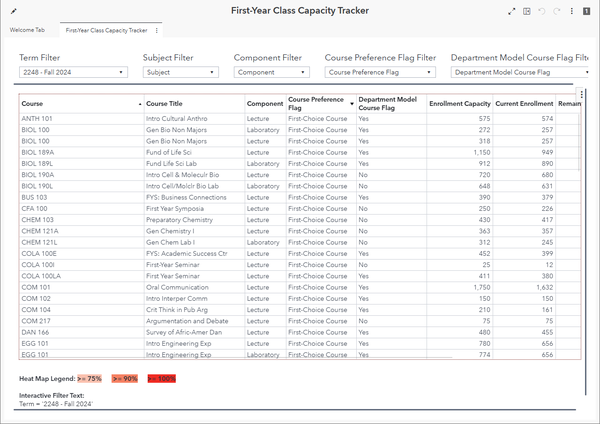Viewport: 600px width, 424px height.
Task: Sort by Department Model Course Flag header
Action: click(x=391, y=104)
